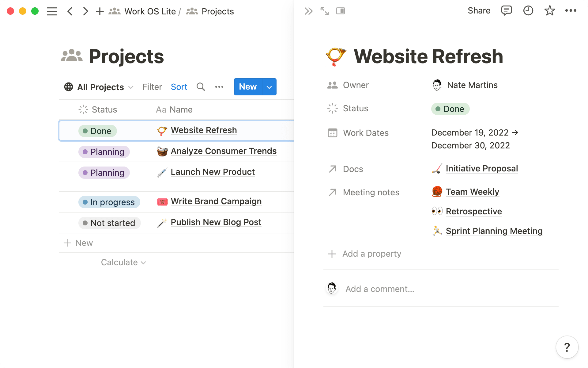Expand the peek view to full page
This screenshot has height=368, width=588.
point(324,11)
